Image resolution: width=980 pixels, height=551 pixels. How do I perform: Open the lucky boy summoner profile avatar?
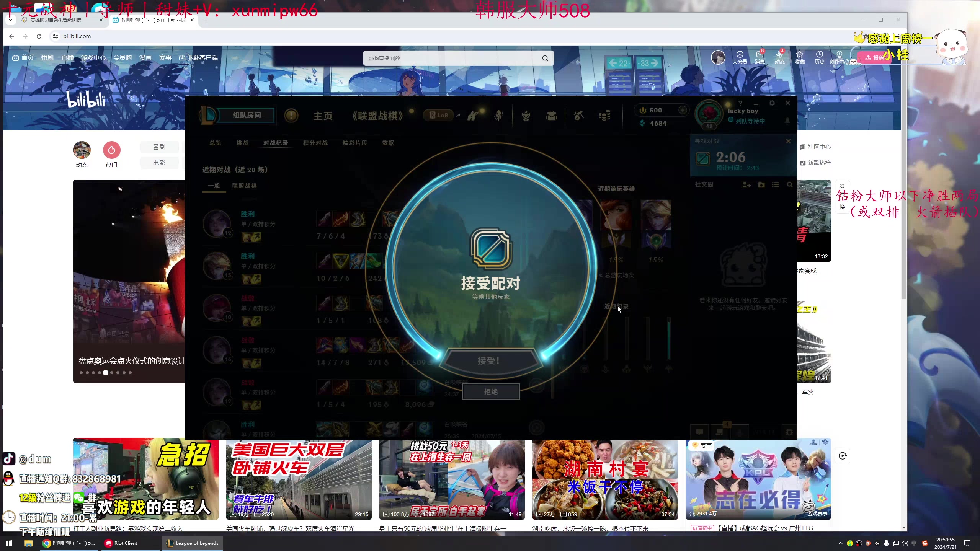pyautogui.click(x=709, y=114)
